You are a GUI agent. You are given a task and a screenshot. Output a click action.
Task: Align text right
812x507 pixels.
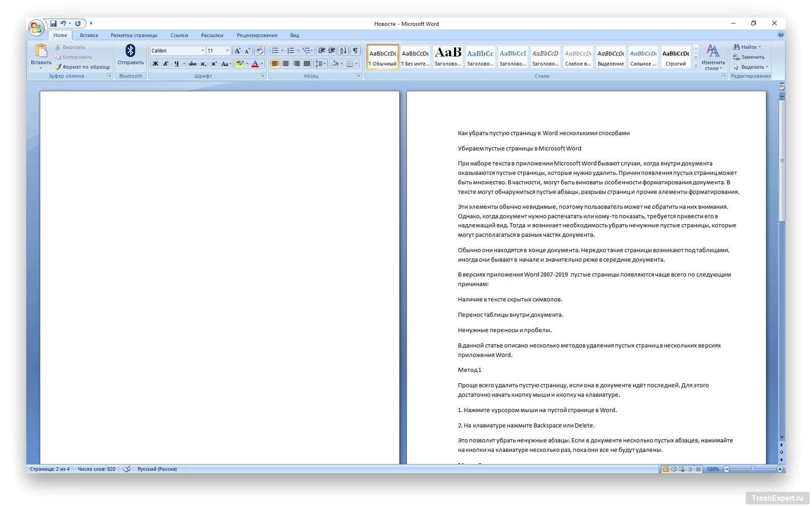297,64
